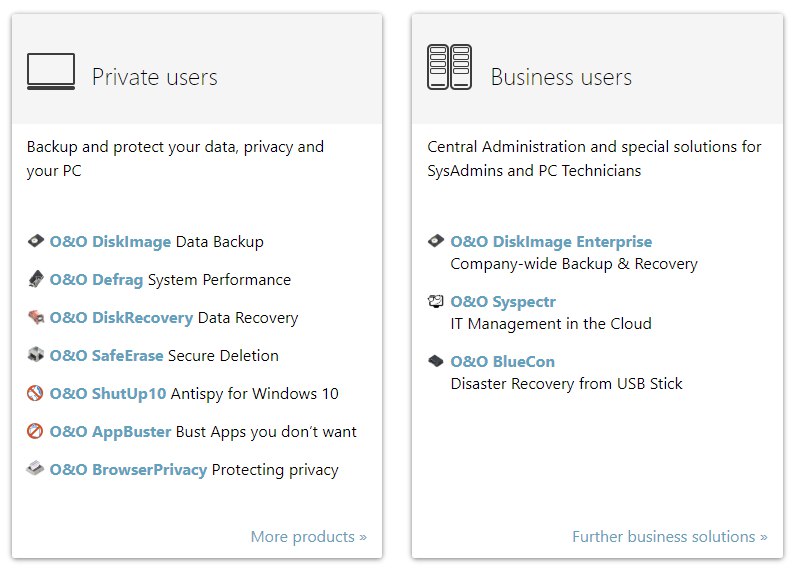Click the O&O BlueCon icon

pos(436,361)
